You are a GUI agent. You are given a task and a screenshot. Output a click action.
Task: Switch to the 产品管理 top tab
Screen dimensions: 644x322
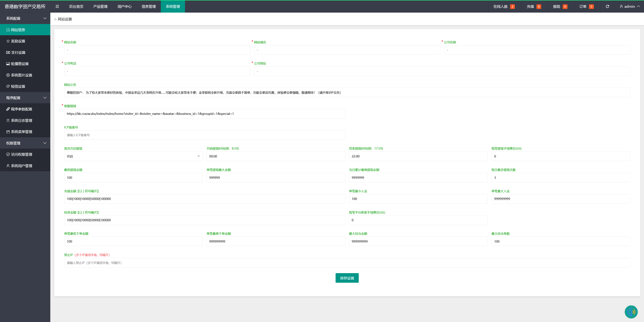tap(100, 7)
